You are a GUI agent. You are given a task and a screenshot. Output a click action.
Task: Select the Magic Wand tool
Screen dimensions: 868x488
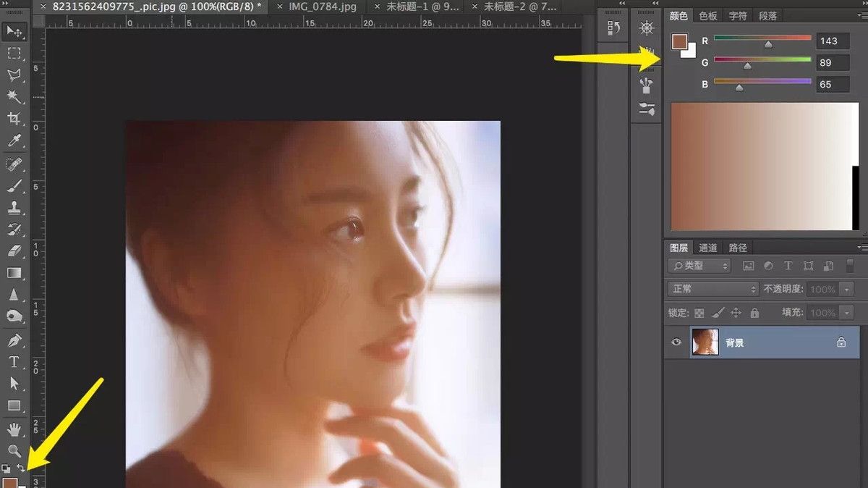tap(14, 96)
